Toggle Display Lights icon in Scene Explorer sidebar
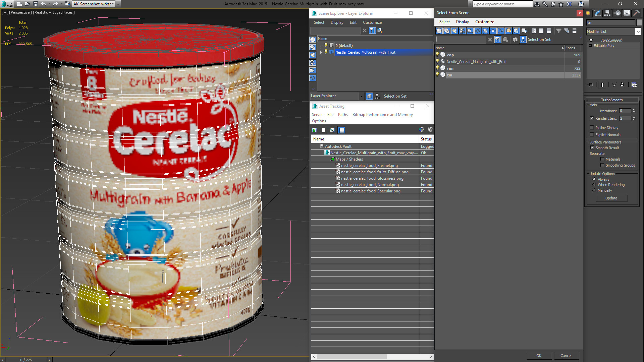Screen dimensions: 644x362 pos(313,55)
